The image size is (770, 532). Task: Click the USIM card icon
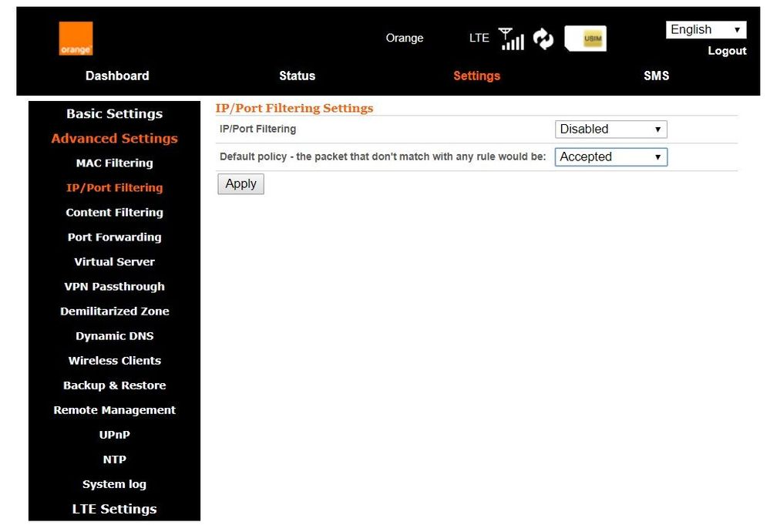click(586, 39)
